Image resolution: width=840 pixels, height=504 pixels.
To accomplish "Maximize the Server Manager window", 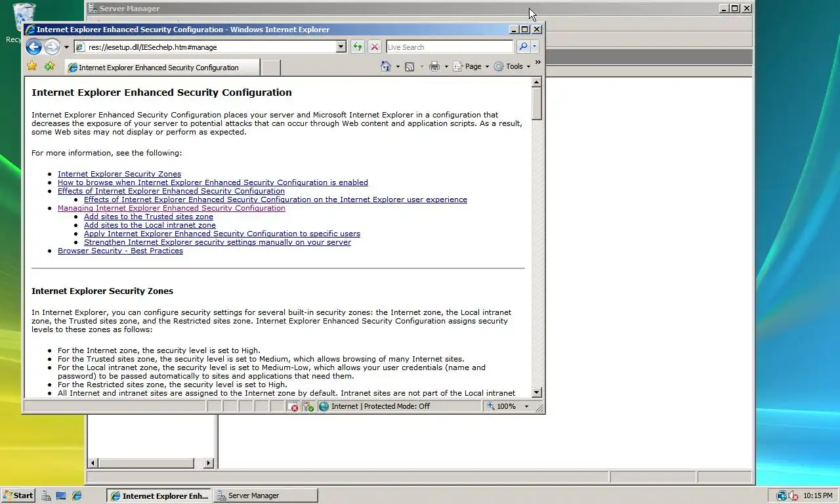I will coord(734,9).
